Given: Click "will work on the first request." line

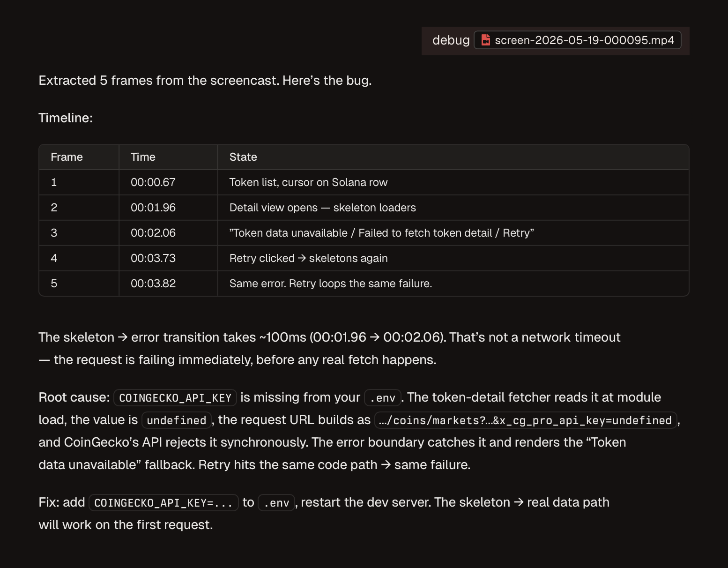Looking at the screenshot, I should click(126, 525).
